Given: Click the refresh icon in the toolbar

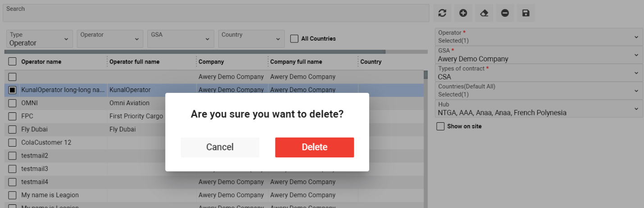Looking at the screenshot, I should click(x=442, y=13).
